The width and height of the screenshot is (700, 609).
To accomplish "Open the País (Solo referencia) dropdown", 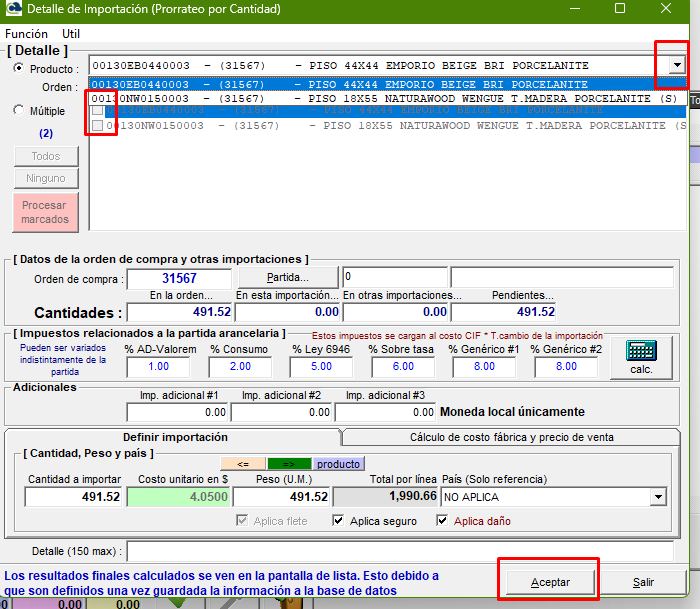I will (657, 496).
